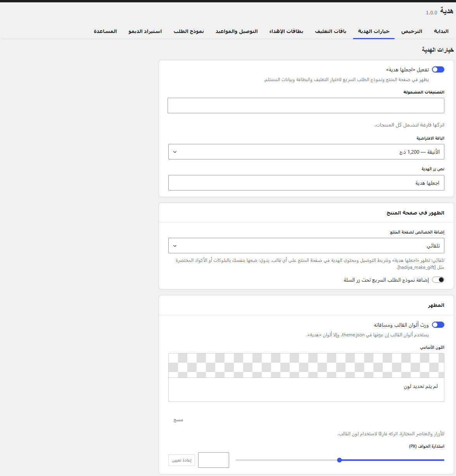
Task: Click the اتركها فارغة لتشمل كل المنتجات hint
Action: 409,125
